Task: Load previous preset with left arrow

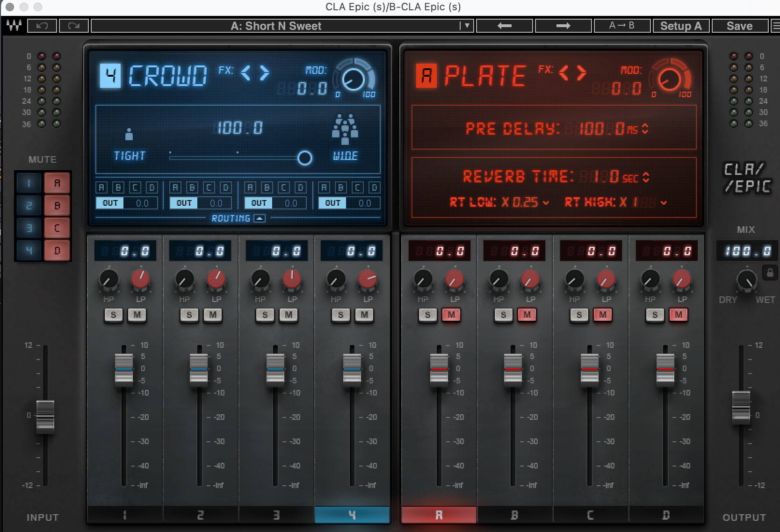Action: (505, 26)
